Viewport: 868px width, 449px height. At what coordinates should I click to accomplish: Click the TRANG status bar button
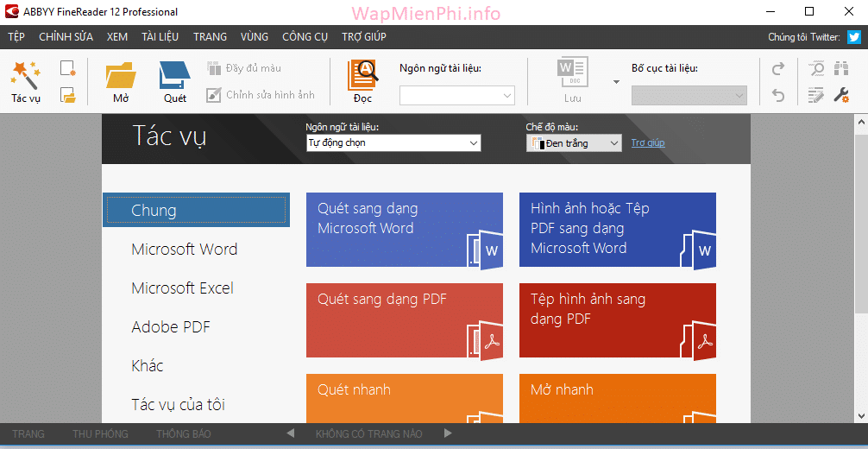(28, 433)
